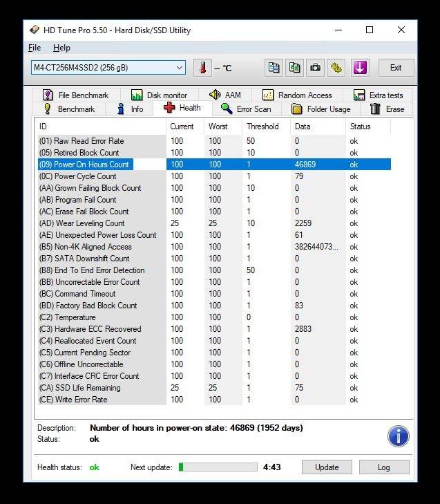Viewport: 440px width, 504px height.
Task: Open the drive selection dropdown
Action: [108, 68]
